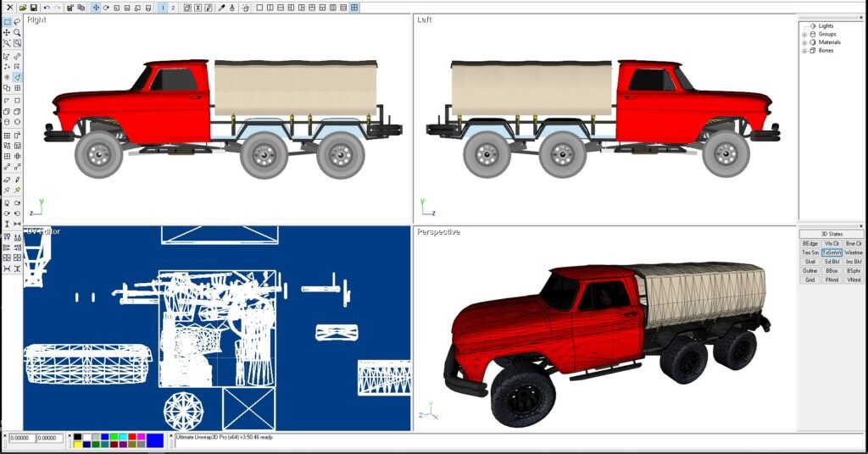Click the BBox button
This screenshot has height=454, width=868.
click(832, 270)
